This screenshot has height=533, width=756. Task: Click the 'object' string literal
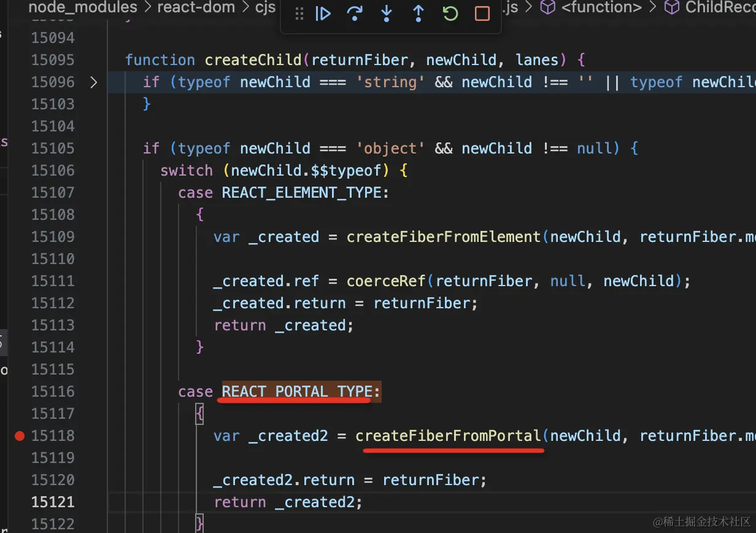(x=390, y=149)
